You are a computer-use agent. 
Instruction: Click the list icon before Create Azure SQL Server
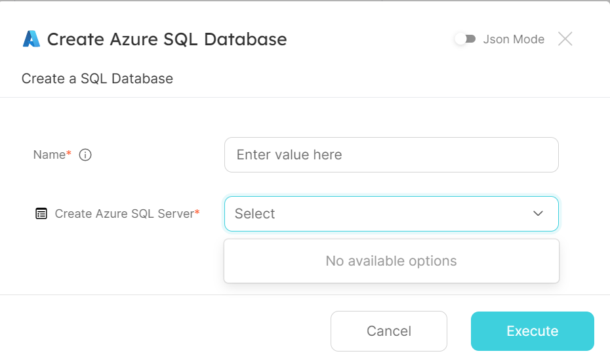[x=41, y=214]
